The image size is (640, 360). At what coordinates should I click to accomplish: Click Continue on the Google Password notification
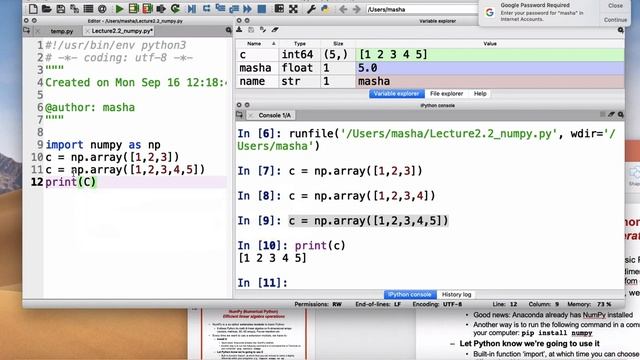615,20
